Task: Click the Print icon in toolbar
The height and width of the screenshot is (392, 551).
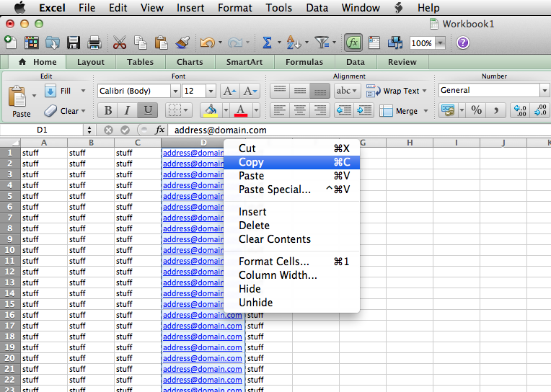Action: [94, 43]
